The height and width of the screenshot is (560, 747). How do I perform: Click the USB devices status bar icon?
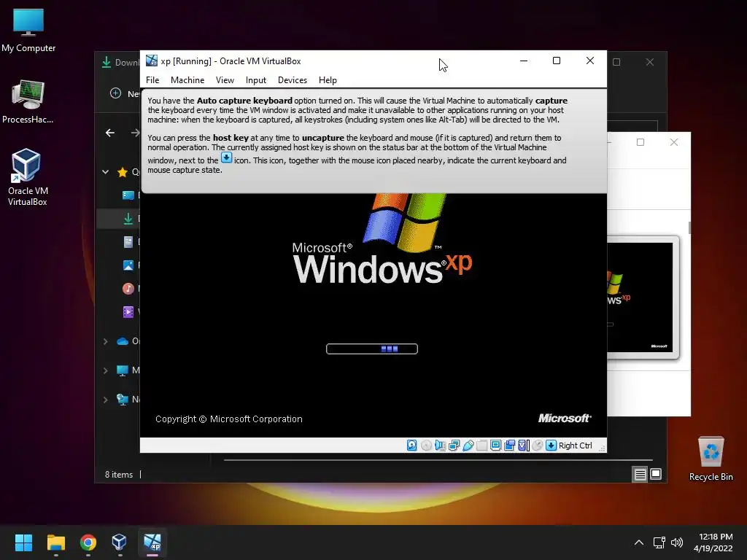[x=468, y=446]
